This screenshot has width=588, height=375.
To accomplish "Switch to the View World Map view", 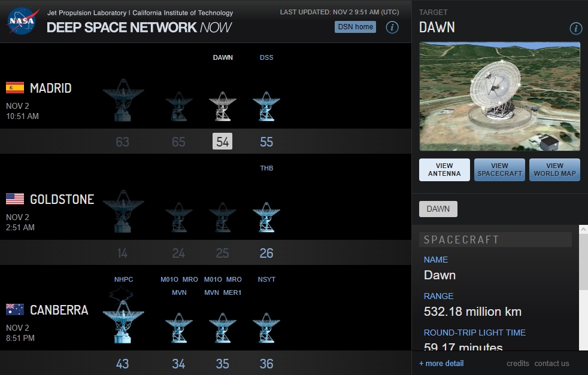I will 554,170.
